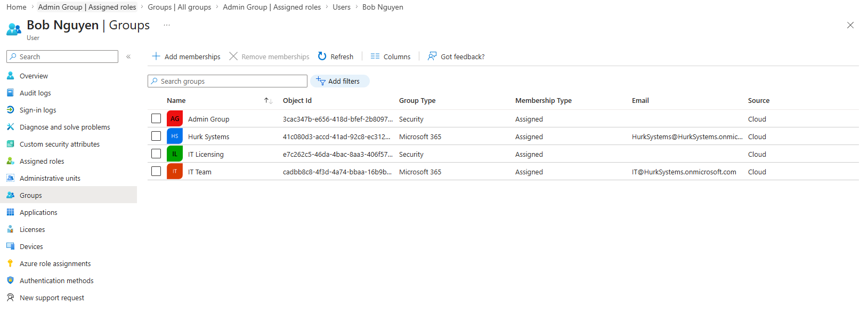Click the Audit logs icon
The height and width of the screenshot is (313, 868).
pyautogui.click(x=10, y=93)
